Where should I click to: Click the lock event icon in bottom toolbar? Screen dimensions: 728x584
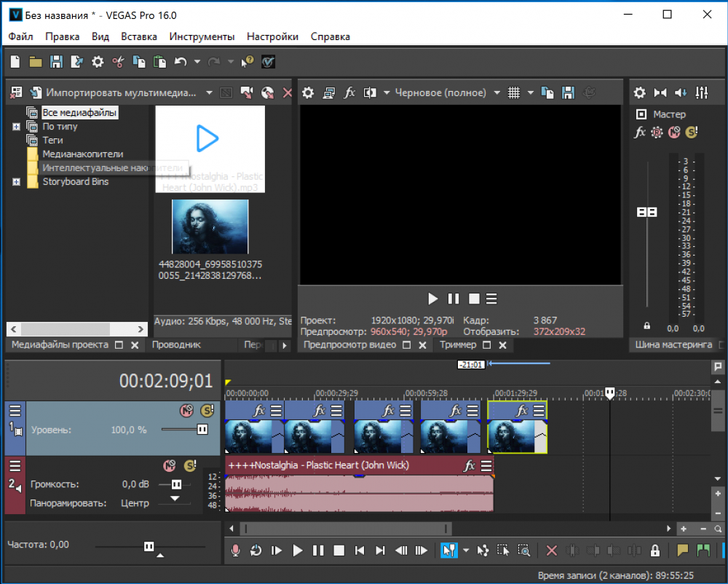pyautogui.click(x=654, y=551)
